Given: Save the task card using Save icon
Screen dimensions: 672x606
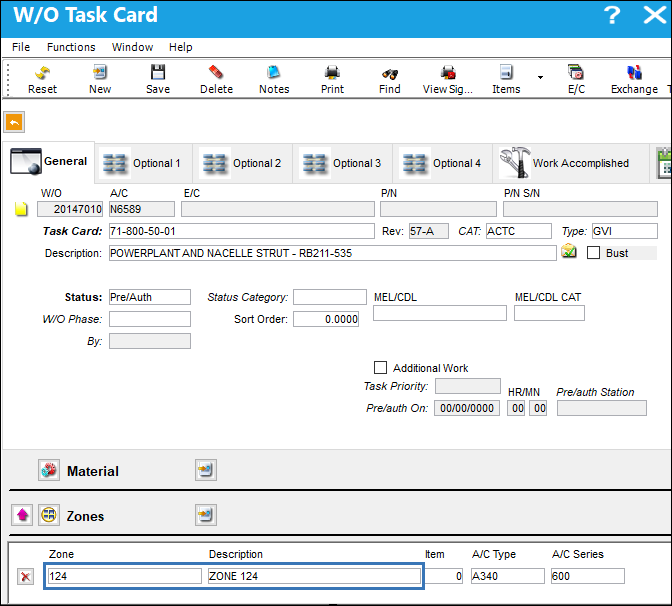Looking at the screenshot, I should pyautogui.click(x=158, y=72).
